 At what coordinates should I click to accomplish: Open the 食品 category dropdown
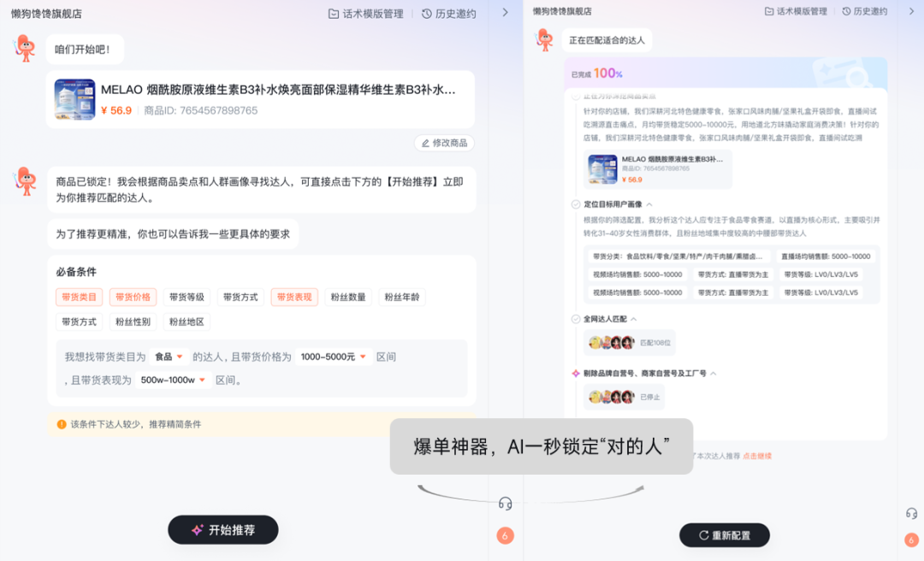pos(169,357)
